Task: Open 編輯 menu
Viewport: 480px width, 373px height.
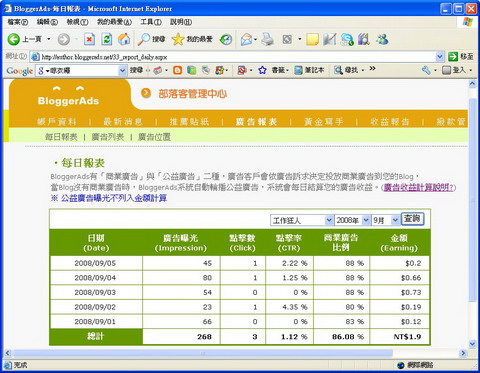Action: coord(47,22)
